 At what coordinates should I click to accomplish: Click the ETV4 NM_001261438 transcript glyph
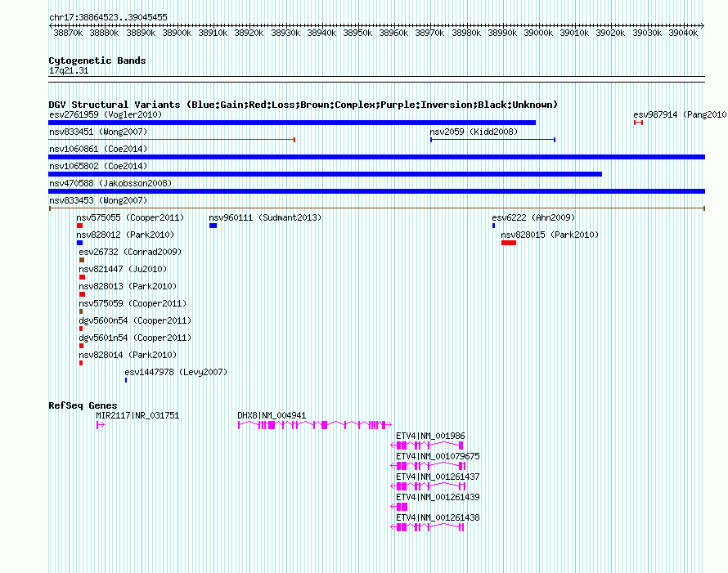pyautogui.click(x=428, y=526)
